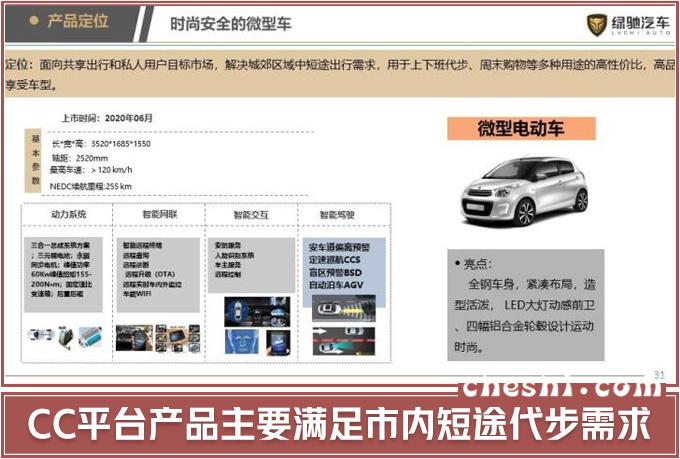Screen dimensions: 680x459
Task: Click the 产品定位 section label
Action: tap(78, 21)
